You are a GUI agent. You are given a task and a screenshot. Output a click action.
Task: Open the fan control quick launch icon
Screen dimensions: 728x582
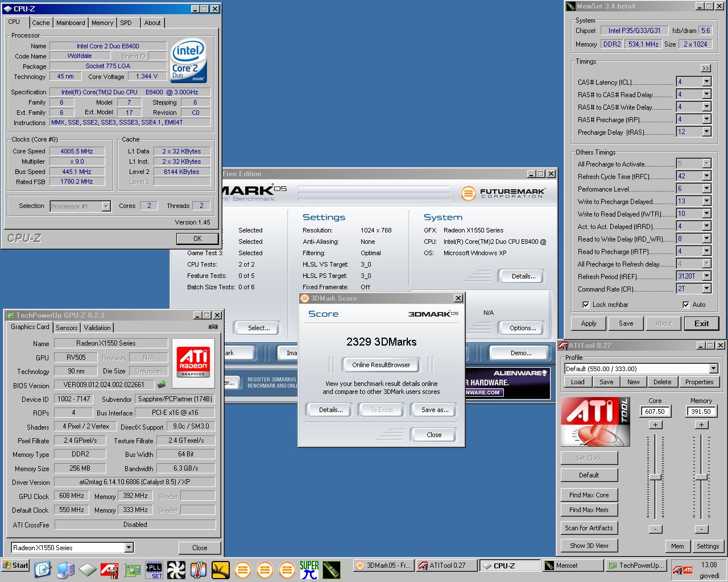pos(176,569)
